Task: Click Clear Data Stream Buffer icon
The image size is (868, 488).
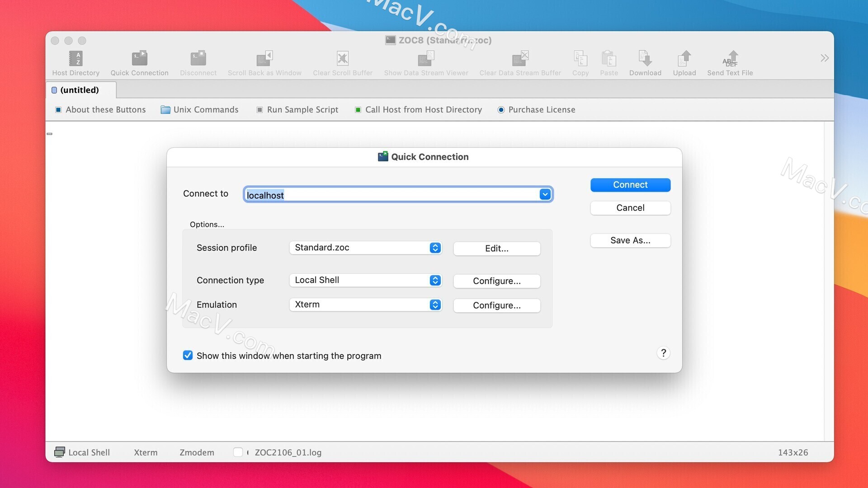Action: pyautogui.click(x=520, y=58)
